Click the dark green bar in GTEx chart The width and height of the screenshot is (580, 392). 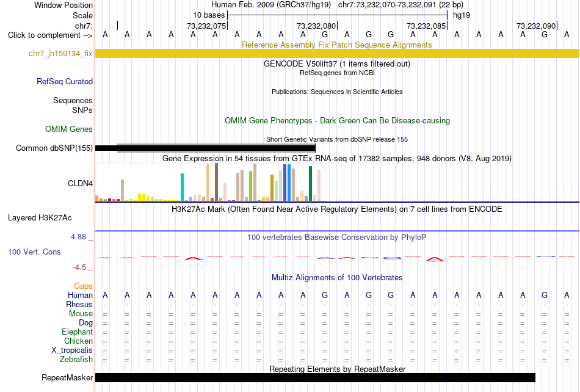pyautogui.click(x=310, y=184)
